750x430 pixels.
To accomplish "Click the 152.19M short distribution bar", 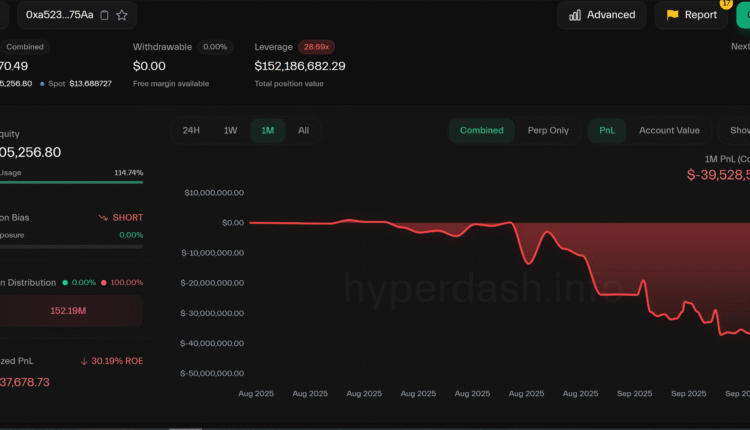I will point(70,311).
